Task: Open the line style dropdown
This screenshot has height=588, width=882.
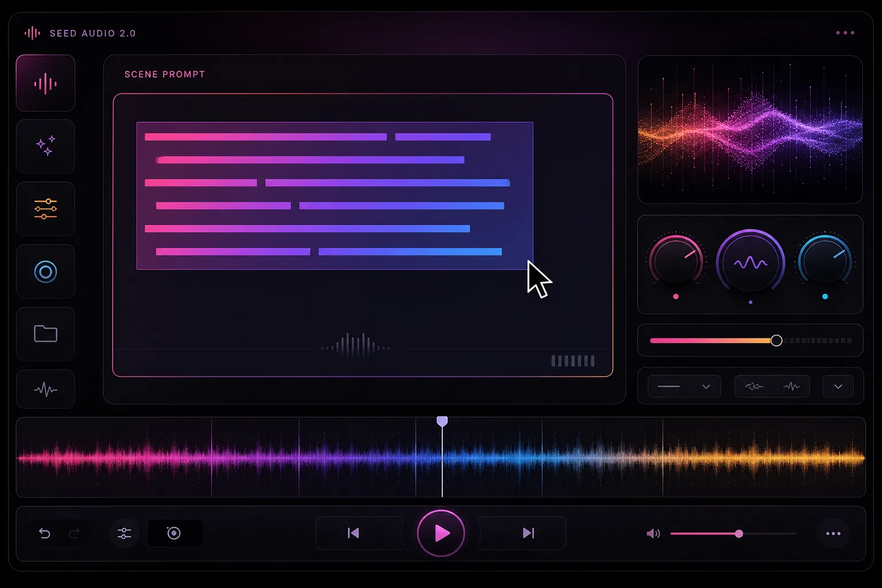Action: coord(684,386)
